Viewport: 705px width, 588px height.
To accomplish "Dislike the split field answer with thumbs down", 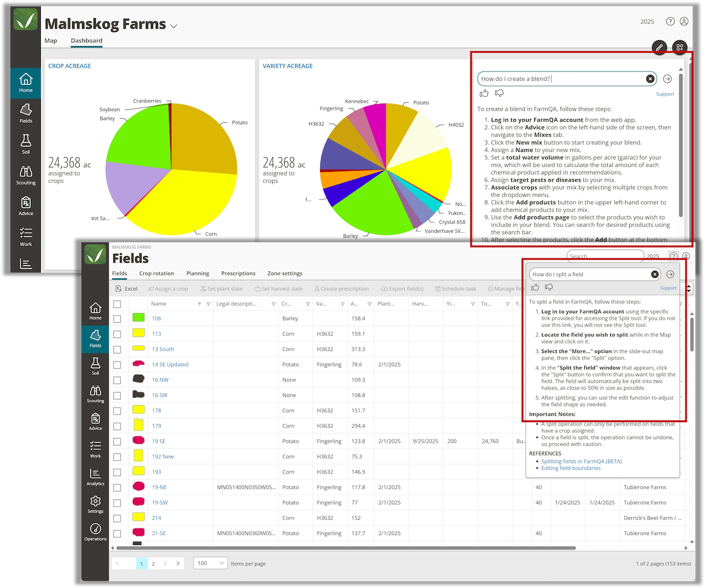I will tap(549, 287).
